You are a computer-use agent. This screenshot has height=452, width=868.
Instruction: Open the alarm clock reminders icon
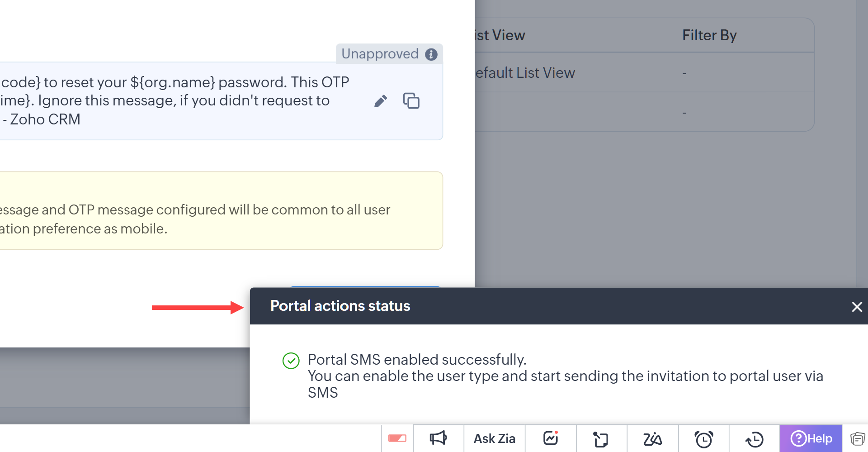pos(703,439)
